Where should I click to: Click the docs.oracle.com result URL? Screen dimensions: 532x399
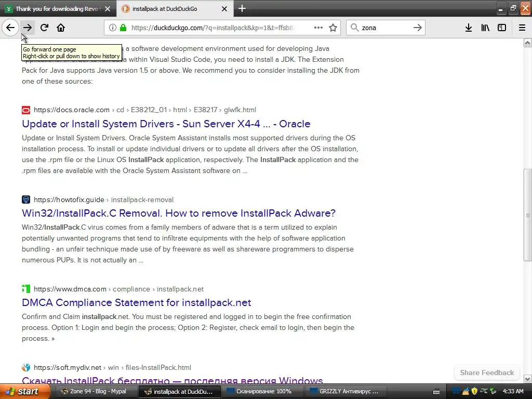click(x=72, y=110)
